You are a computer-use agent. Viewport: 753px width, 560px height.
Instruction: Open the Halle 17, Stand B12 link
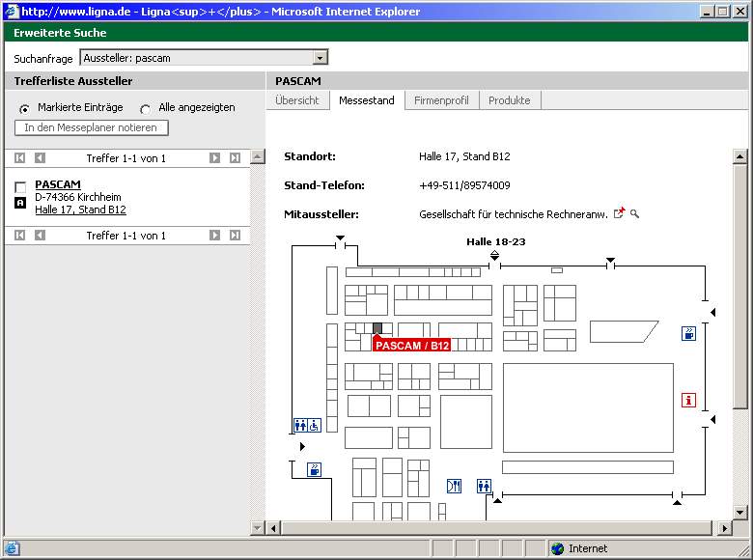pyautogui.click(x=80, y=210)
